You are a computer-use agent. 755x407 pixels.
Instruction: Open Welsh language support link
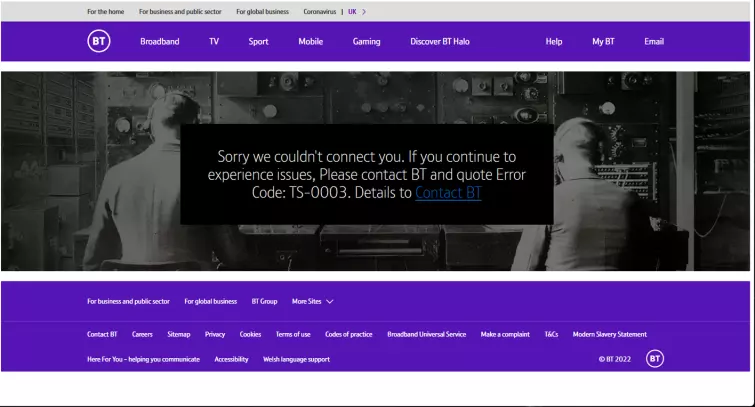296,359
